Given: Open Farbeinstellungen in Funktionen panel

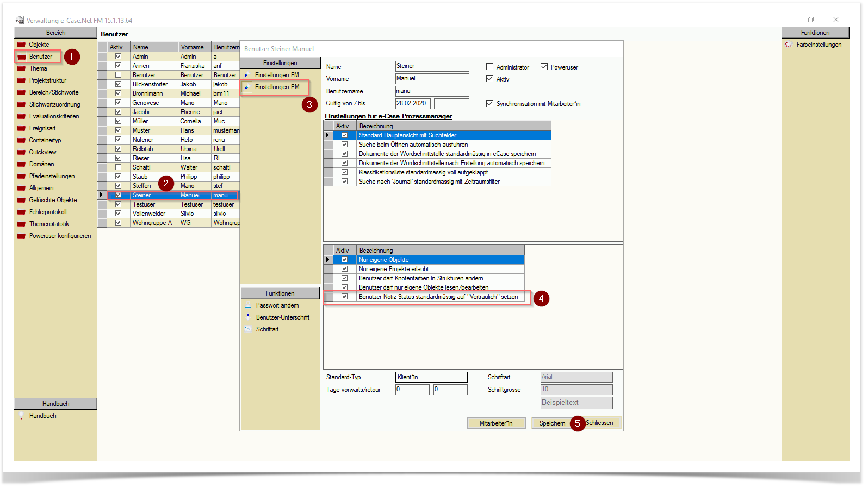Looking at the screenshot, I should 819,45.
